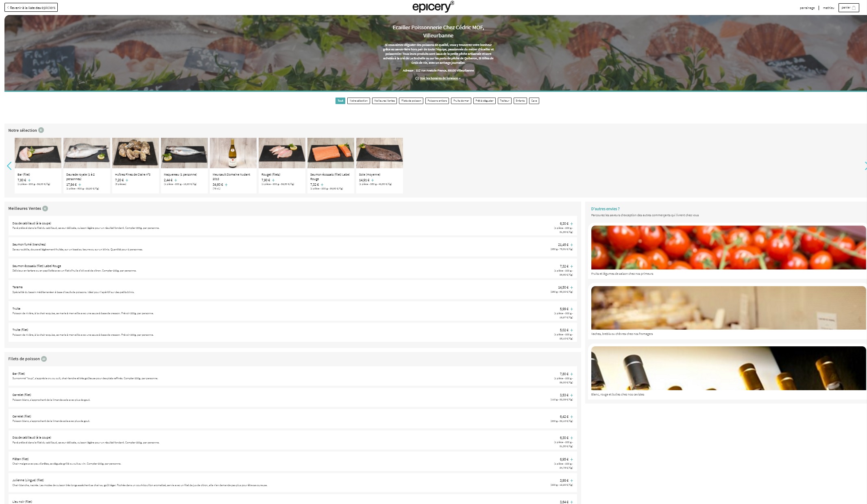The height and width of the screenshot is (504, 867).
Task: Add Saumon fumé (tranches) plus icon
Action: [571, 245]
